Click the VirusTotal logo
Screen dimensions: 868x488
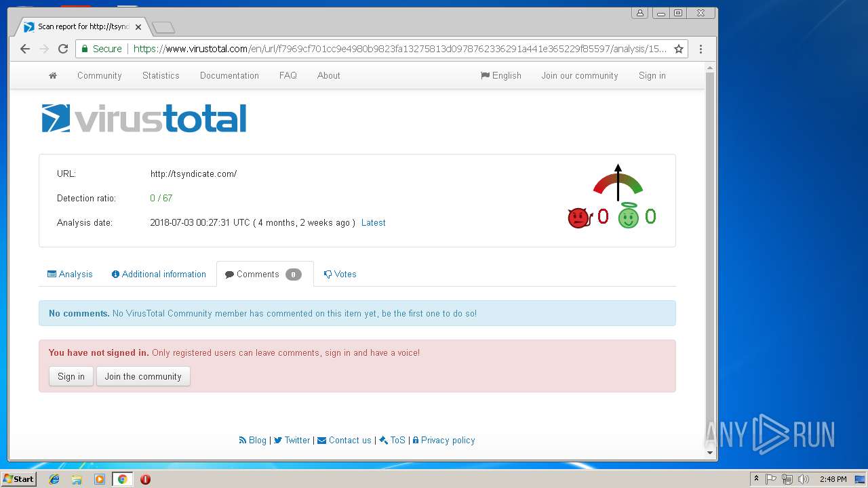point(144,118)
